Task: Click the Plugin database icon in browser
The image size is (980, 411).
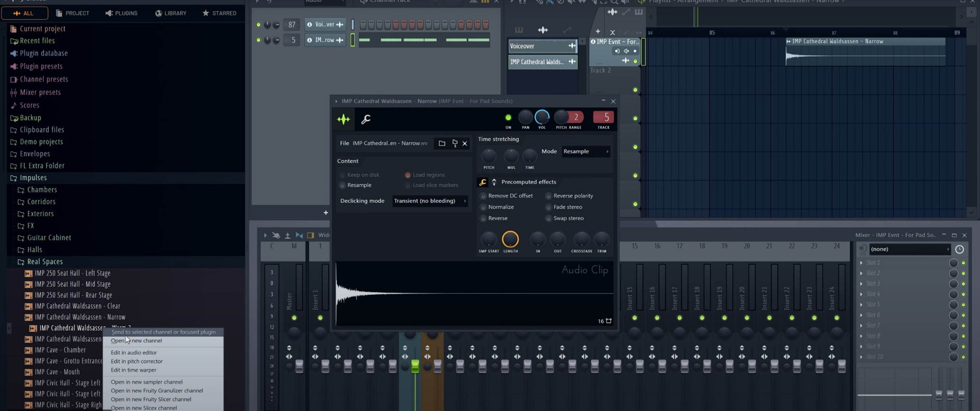Action: click(14, 54)
